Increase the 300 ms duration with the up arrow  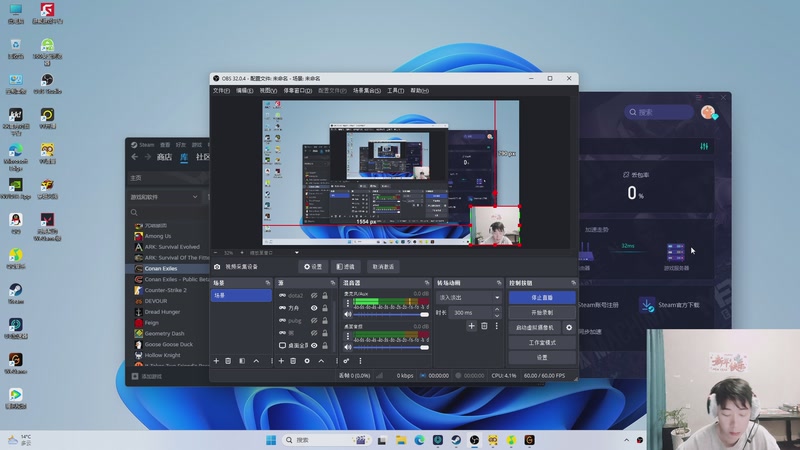click(x=497, y=310)
